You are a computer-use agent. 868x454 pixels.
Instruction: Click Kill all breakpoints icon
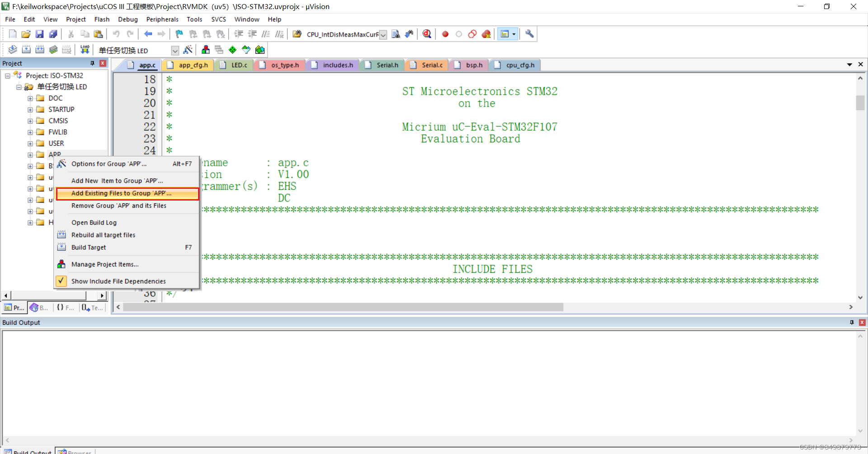pyautogui.click(x=486, y=34)
